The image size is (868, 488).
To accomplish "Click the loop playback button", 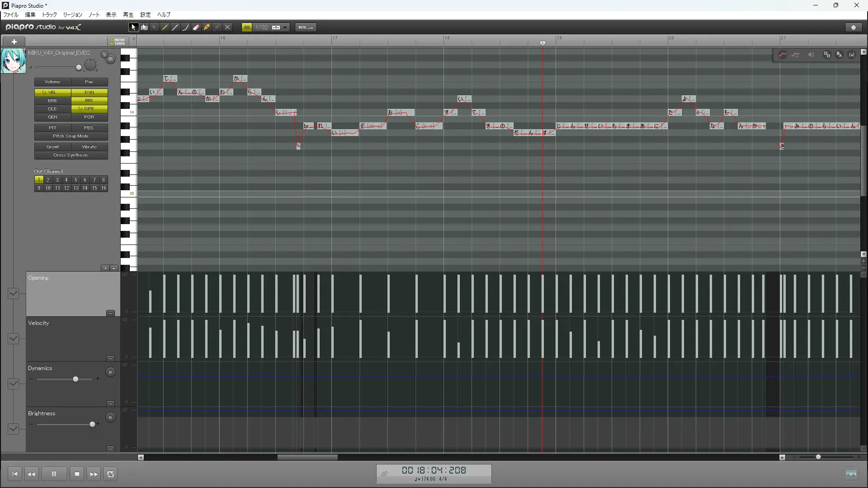I will tap(110, 474).
